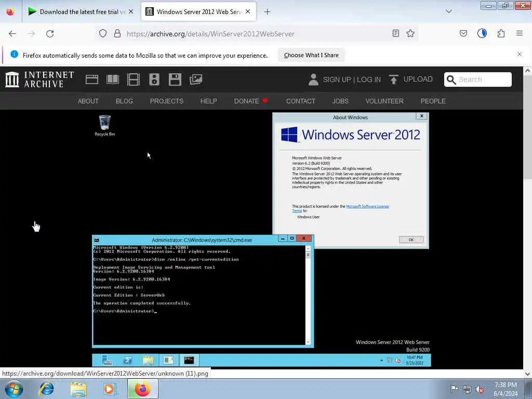The height and width of the screenshot is (399, 532).
Task: Open a new browser tab
Action: coord(267,12)
